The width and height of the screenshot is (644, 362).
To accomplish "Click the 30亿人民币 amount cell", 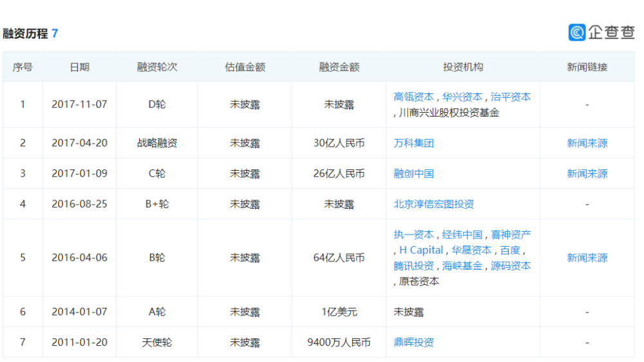I will pyautogui.click(x=339, y=143).
